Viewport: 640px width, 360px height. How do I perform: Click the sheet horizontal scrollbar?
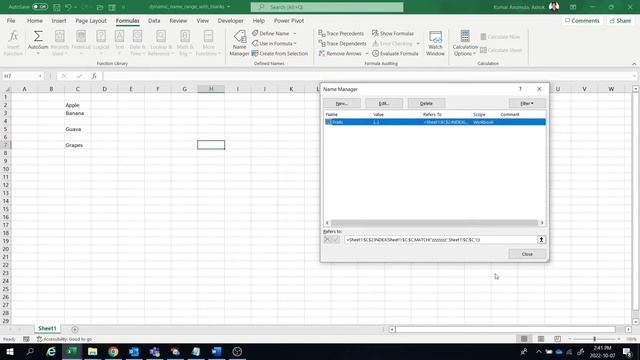point(505,329)
